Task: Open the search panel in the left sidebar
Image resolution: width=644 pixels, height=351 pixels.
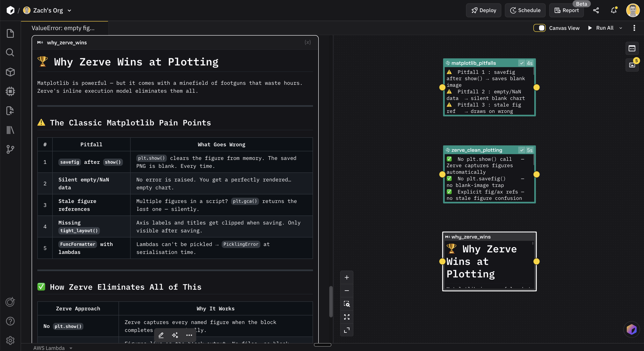Action: click(x=10, y=52)
